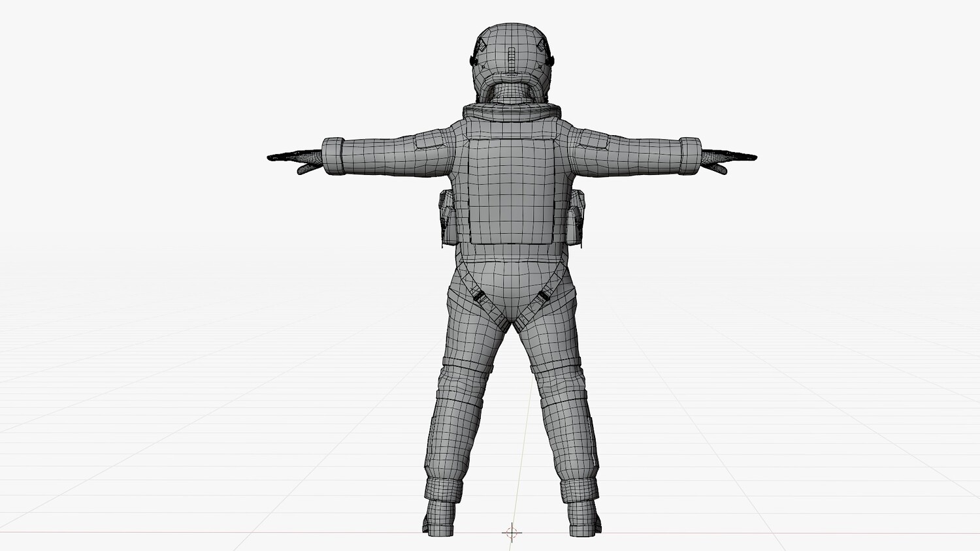
Task: Click the 3D cursor crosshair at the floor origin
Action: pyautogui.click(x=512, y=532)
